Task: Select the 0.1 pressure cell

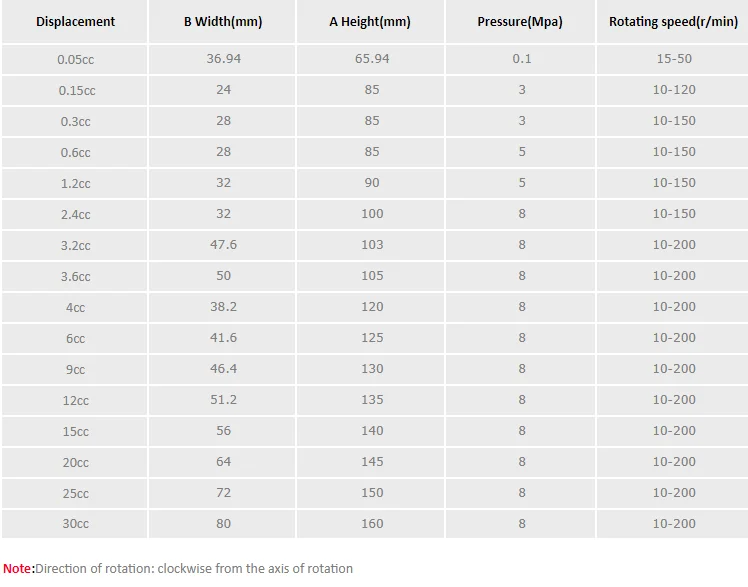Action: coord(521,59)
